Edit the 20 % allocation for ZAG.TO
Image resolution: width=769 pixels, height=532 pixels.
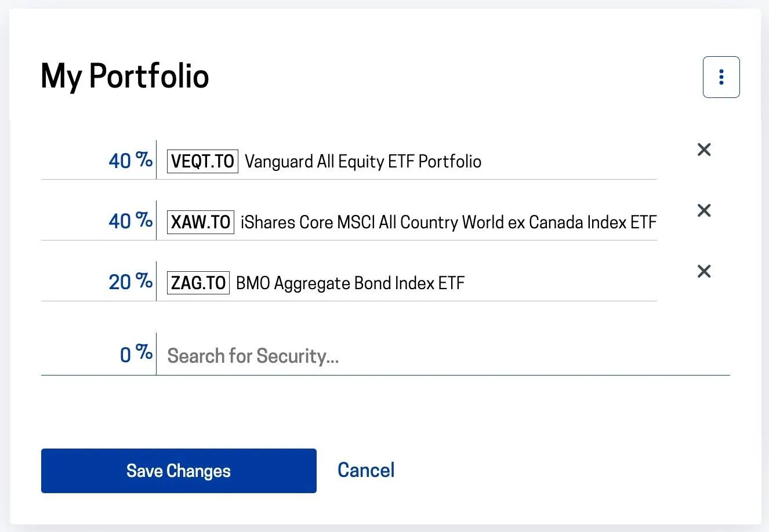click(x=120, y=282)
